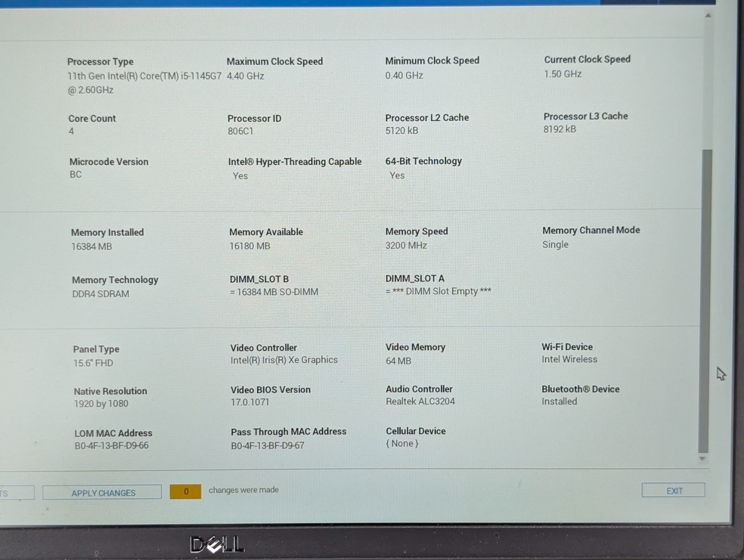Click the scroll up arrow
This screenshot has height=560, width=744.
click(708, 16)
